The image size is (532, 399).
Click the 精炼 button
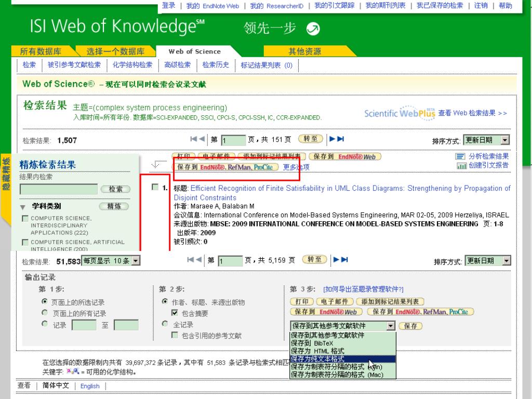[x=114, y=206]
